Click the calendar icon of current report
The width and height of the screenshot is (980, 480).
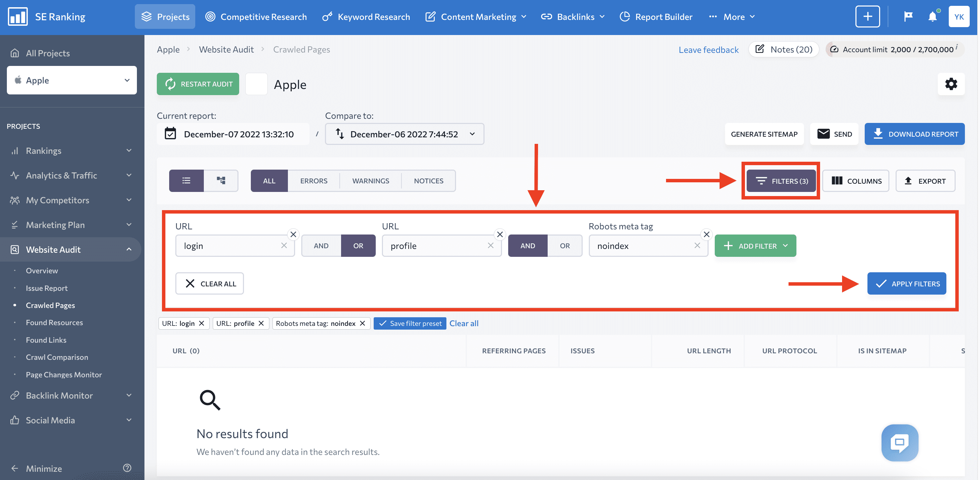click(x=171, y=134)
